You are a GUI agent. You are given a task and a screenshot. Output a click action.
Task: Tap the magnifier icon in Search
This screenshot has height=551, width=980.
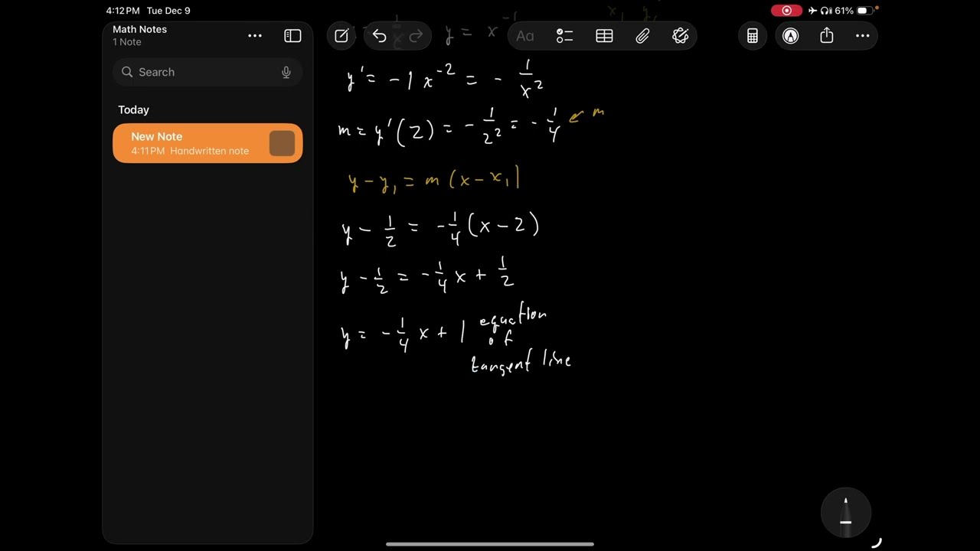point(127,72)
